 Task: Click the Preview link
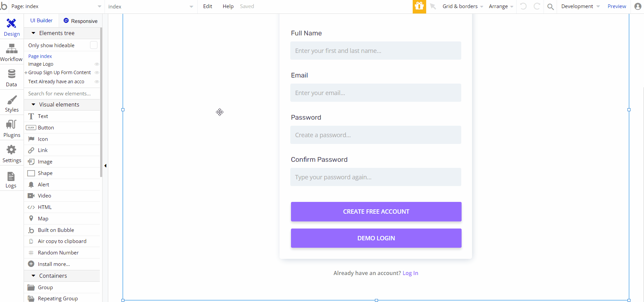tap(617, 6)
